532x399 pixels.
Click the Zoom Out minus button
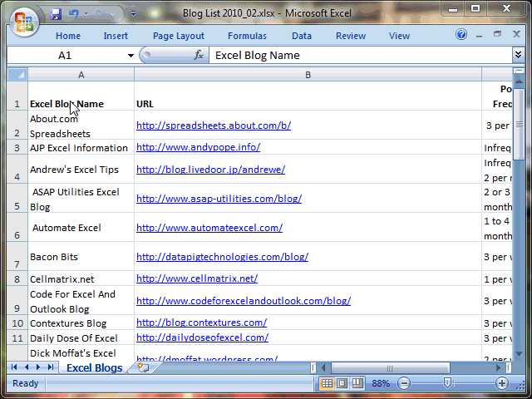pos(404,383)
